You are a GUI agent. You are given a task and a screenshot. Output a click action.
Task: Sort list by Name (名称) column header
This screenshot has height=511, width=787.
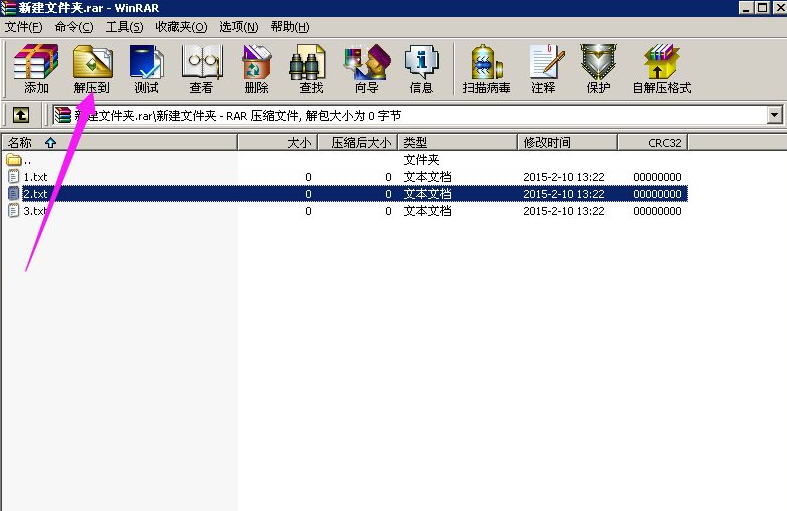(118, 143)
